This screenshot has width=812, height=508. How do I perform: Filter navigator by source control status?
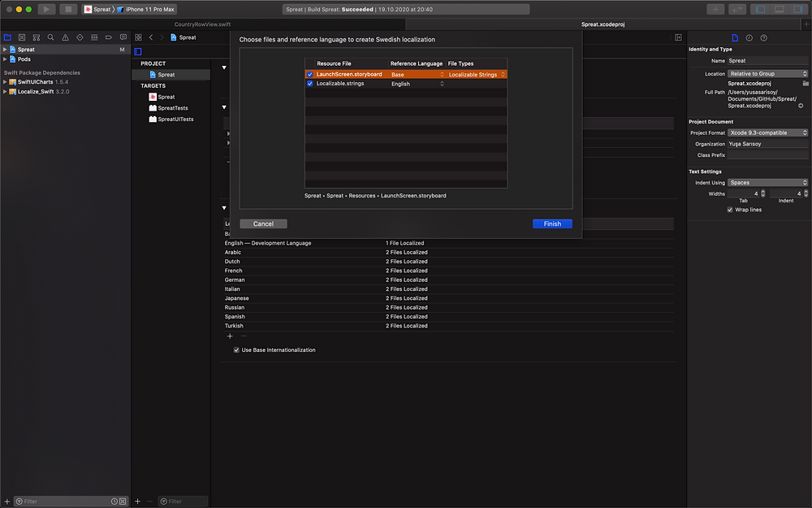123,501
